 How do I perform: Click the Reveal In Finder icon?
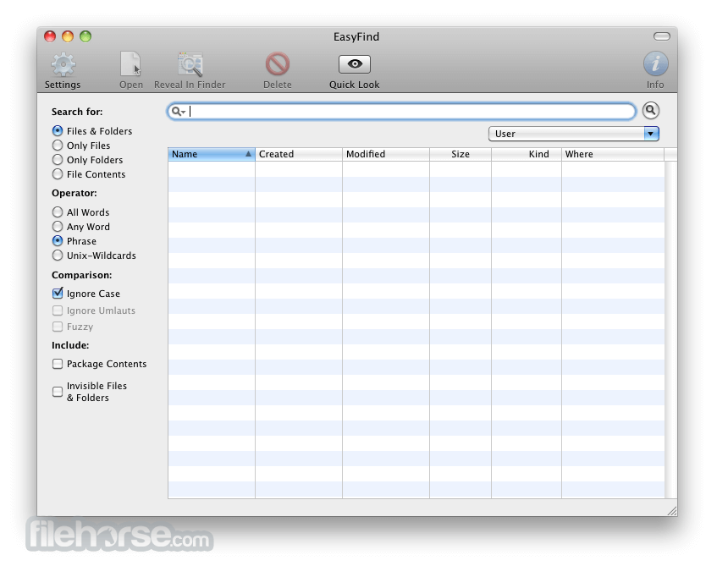[x=190, y=64]
